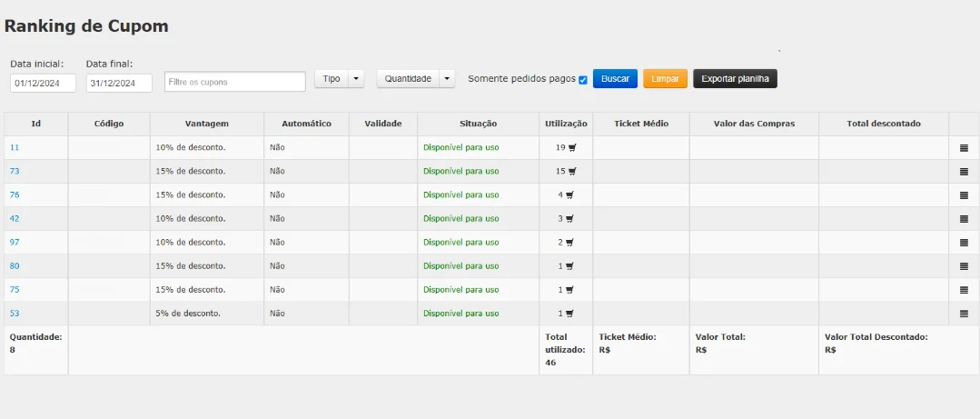Image resolution: width=980 pixels, height=419 pixels.
Task: Click the cart icon in coupon 75 row
Action: point(569,290)
